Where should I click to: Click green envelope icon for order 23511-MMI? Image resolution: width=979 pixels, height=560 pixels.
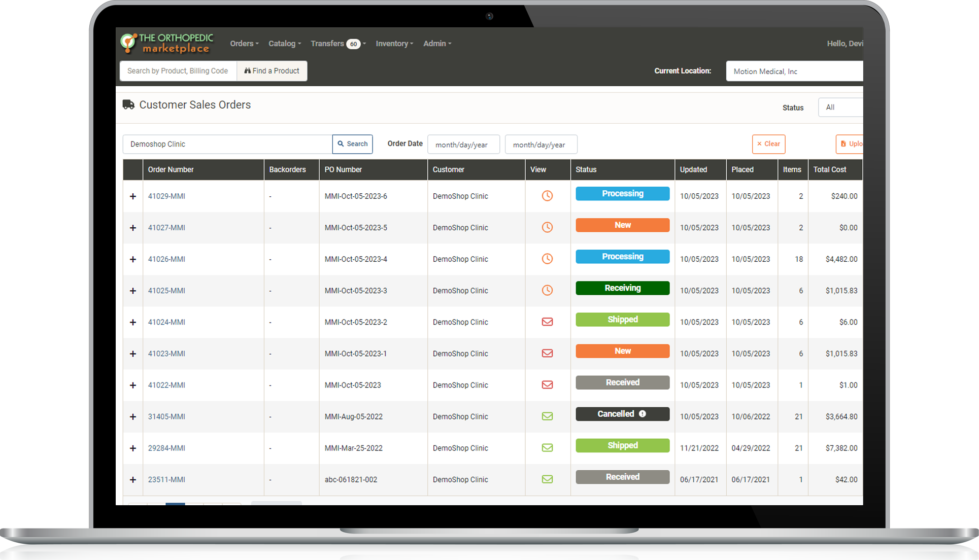coord(547,479)
